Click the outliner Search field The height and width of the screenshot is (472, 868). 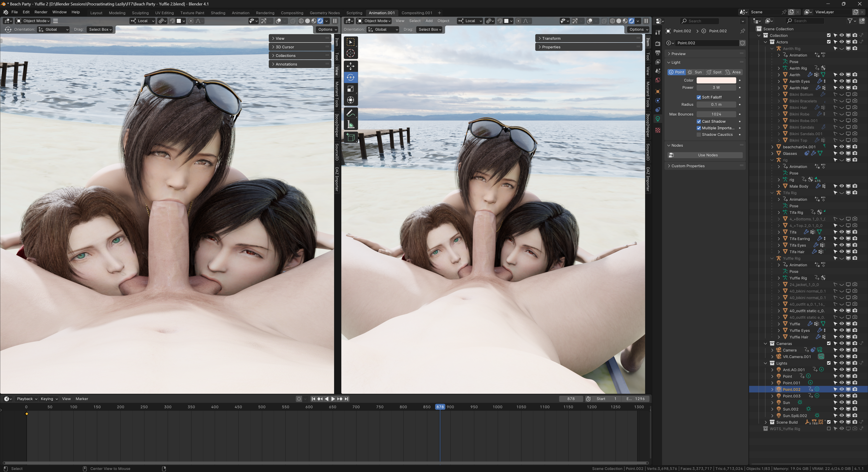[x=805, y=21]
